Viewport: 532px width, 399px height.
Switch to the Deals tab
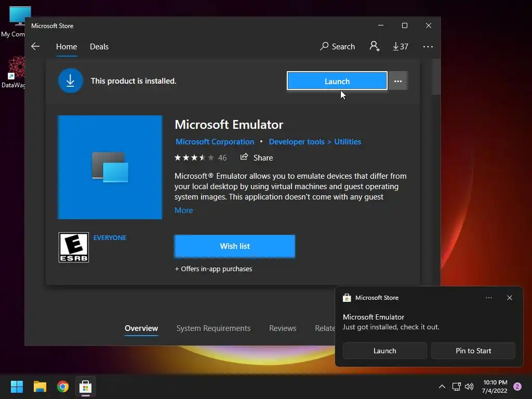99,46
